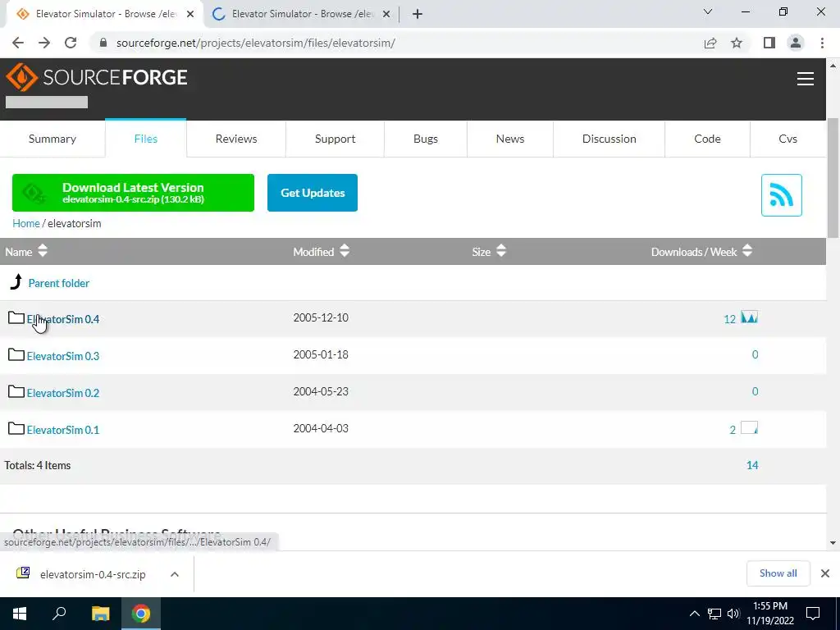This screenshot has height=630, width=840.
Task: Open the notification center
Action: click(813, 614)
